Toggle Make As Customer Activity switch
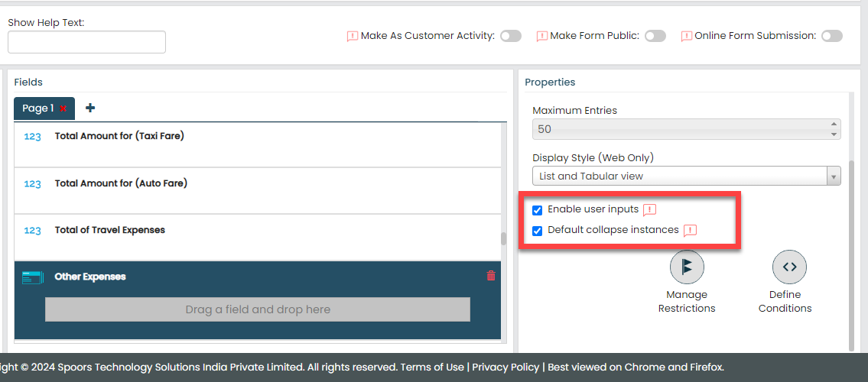 511,36
